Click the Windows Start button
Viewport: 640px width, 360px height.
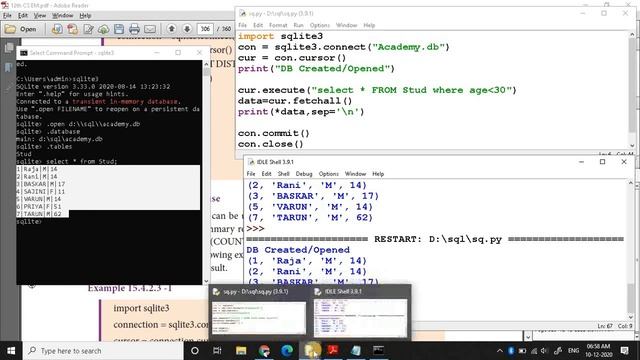click(x=11, y=351)
